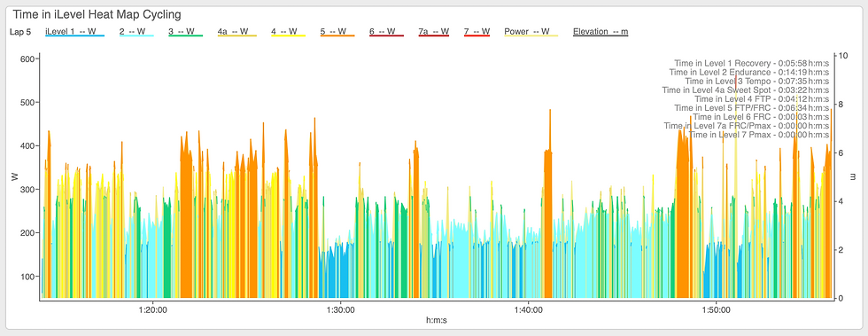
Task: Click the 400 watt axis label
Action: [x=28, y=145]
